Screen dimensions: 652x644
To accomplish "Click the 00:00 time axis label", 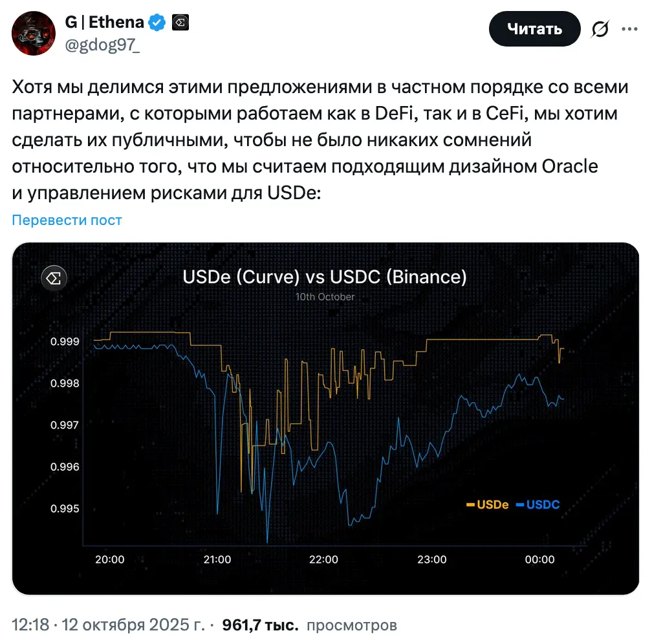I will click(539, 559).
